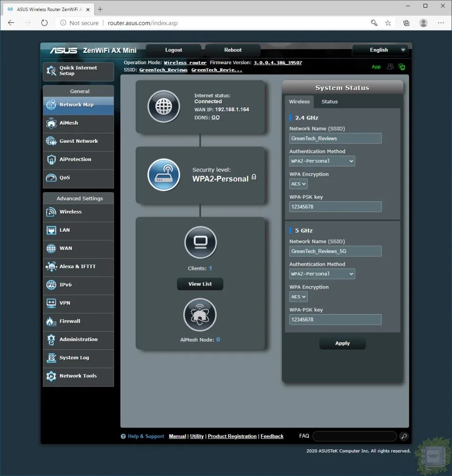Click the Help & Support question icon

(x=123, y=436)
